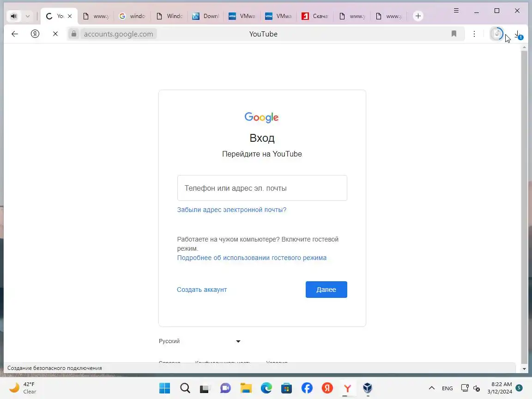Click the 'Создать аккаунт' link
Viewport: 532px width, 399px height.
[202, 290]
